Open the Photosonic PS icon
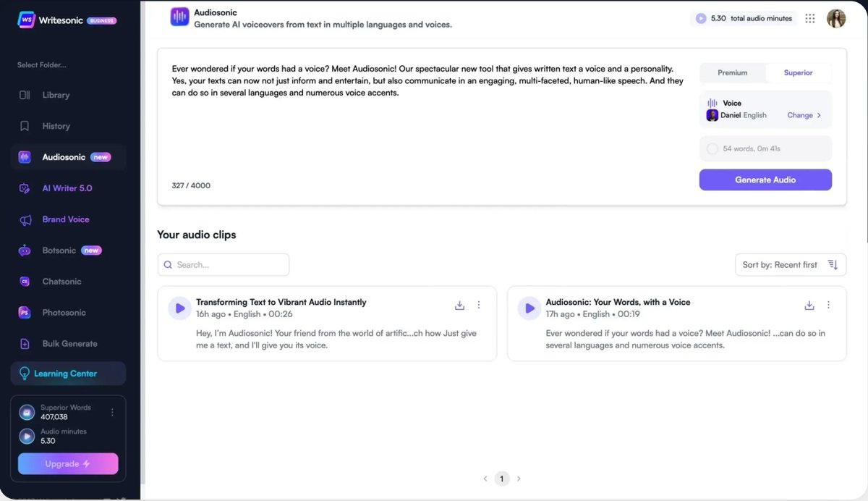The height and width of the screenshot is (501, 868). (x=25, y=313)
